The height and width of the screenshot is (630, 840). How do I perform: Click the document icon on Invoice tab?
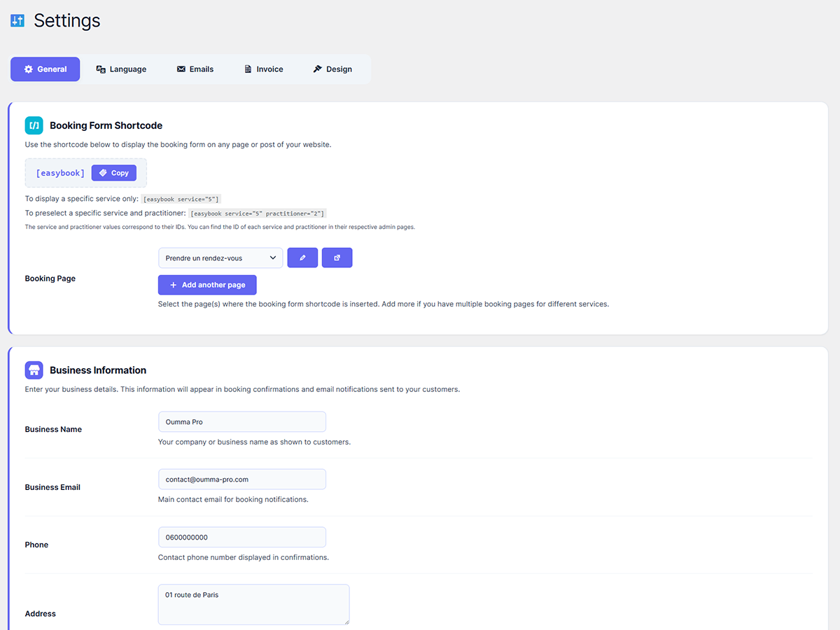point(248,69)
